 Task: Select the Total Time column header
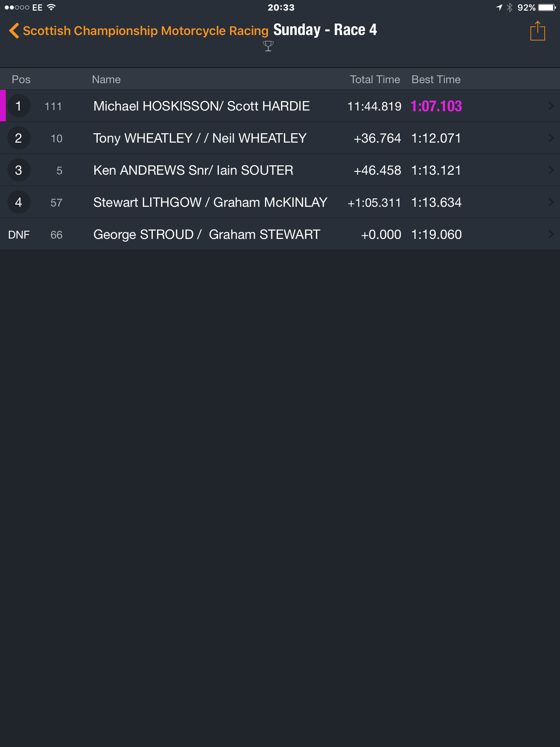click(375, 80)
